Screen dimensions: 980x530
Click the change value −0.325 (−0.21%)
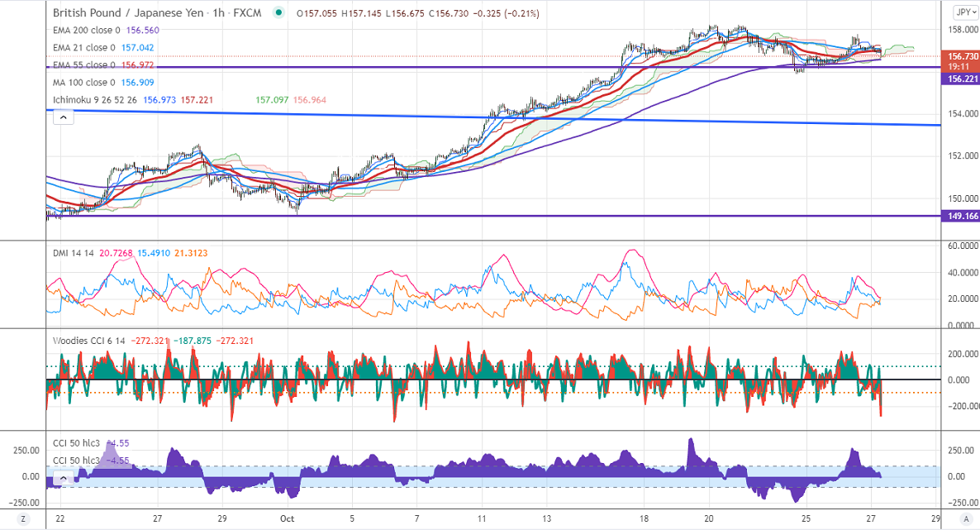click(x=506, y=13)
